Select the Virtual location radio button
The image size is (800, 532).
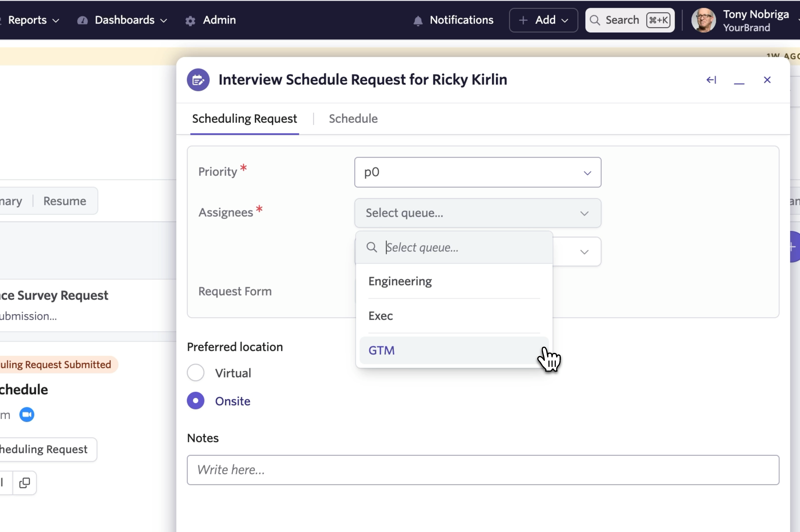(x=195, y=373)
